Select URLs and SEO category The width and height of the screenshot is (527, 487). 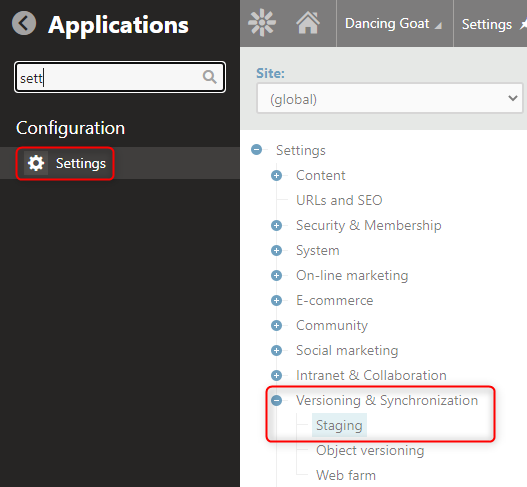339,200
